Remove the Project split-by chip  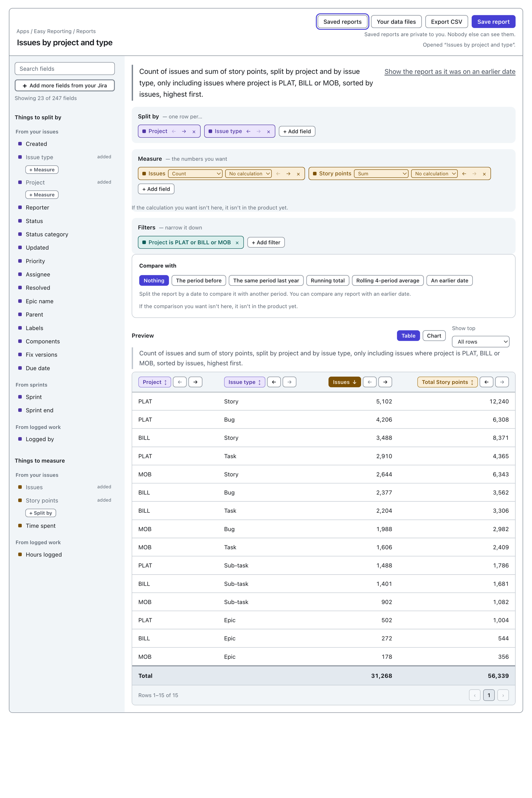pyautogui.click(x=194, y=132)
